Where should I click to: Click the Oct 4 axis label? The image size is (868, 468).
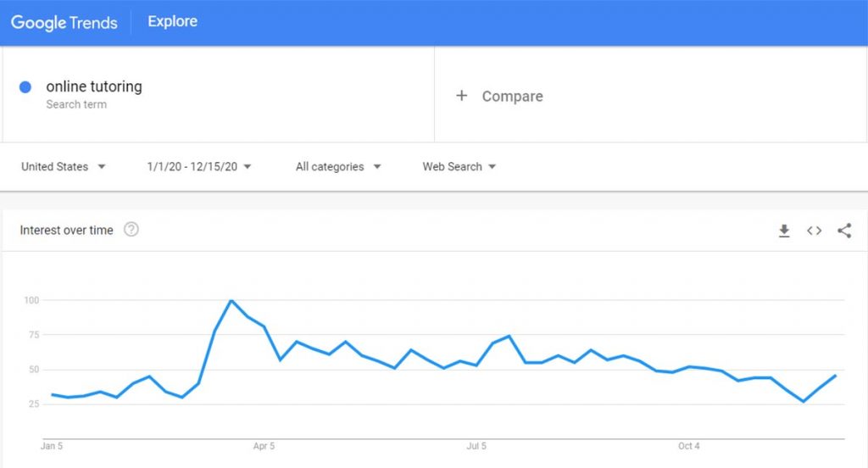(689, 446)
